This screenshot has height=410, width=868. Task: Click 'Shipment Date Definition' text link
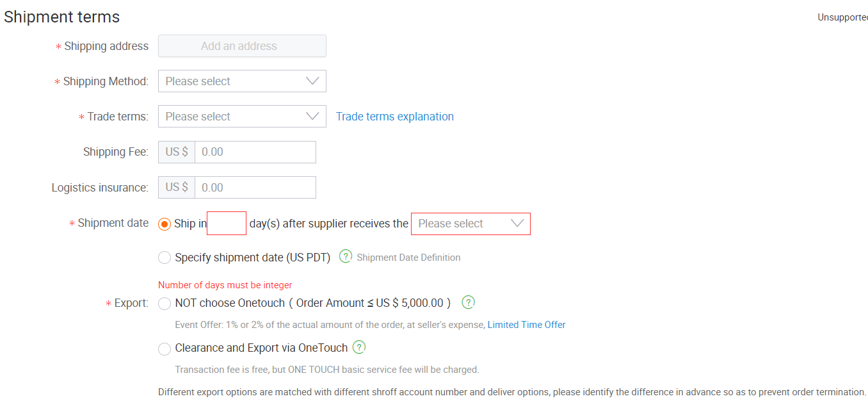coord(408,258)
